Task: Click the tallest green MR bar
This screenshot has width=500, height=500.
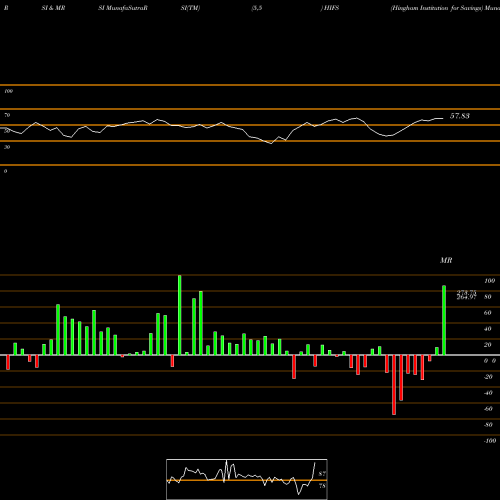Action: (x=180, y=315)
